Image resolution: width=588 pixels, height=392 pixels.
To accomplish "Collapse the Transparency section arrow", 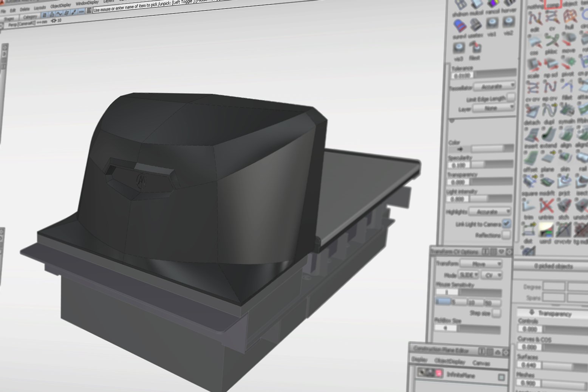I will 531,312.
